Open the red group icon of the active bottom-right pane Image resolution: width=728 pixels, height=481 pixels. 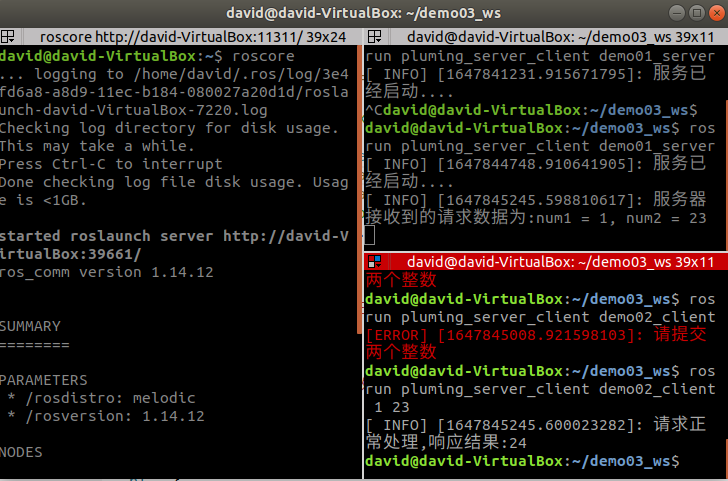point(374,262)
